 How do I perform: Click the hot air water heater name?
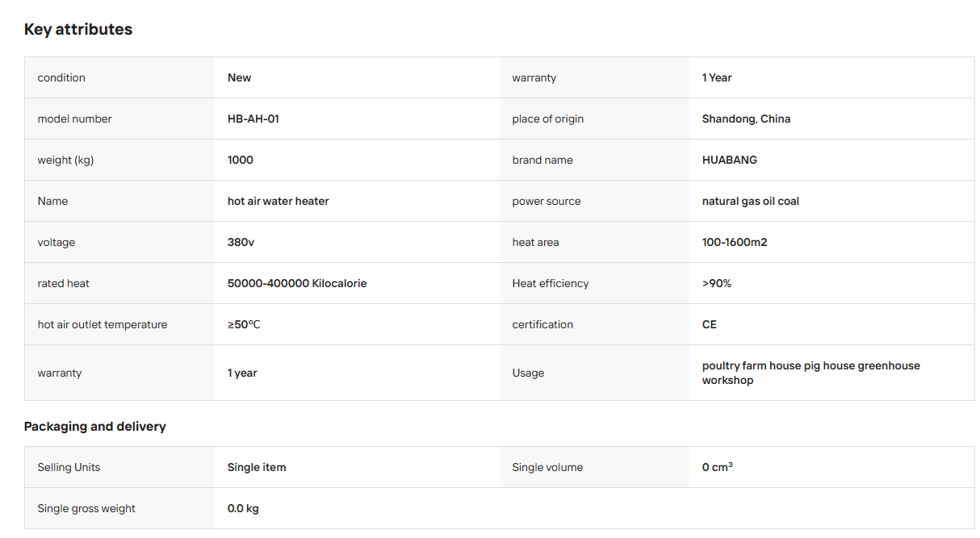point(279,201)
